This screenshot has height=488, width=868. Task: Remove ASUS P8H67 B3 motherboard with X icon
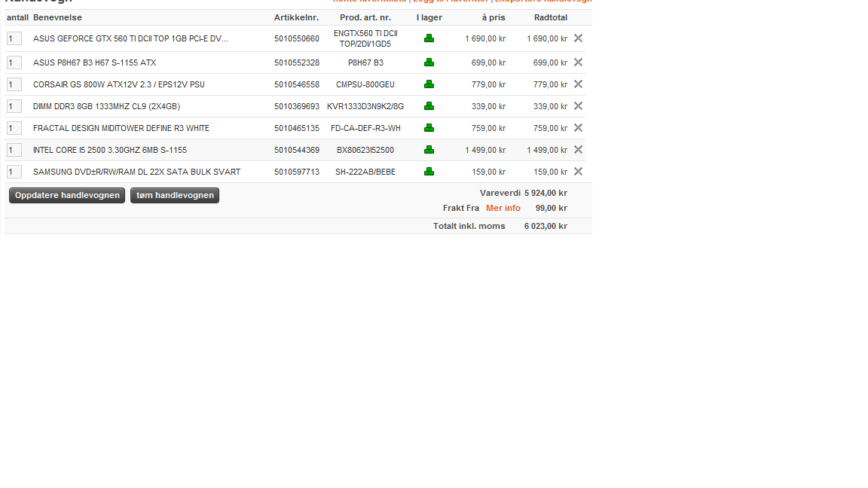[578, 63]
